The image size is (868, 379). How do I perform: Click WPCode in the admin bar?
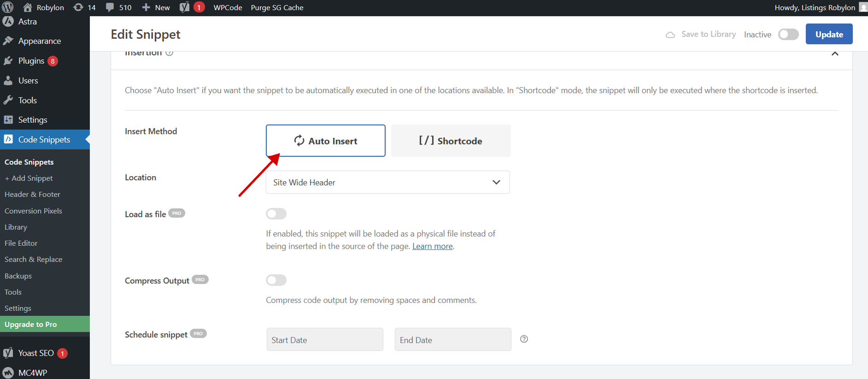228,7
